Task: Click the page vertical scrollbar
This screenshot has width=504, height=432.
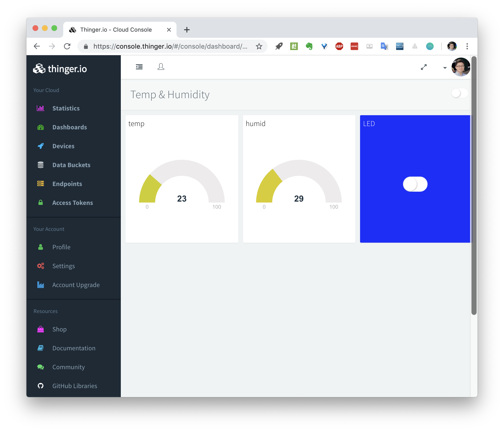Action: (x=474, y=186)
